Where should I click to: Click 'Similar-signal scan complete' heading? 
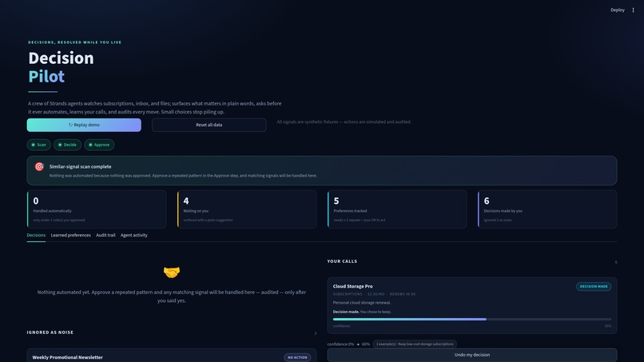pos(80,167)
